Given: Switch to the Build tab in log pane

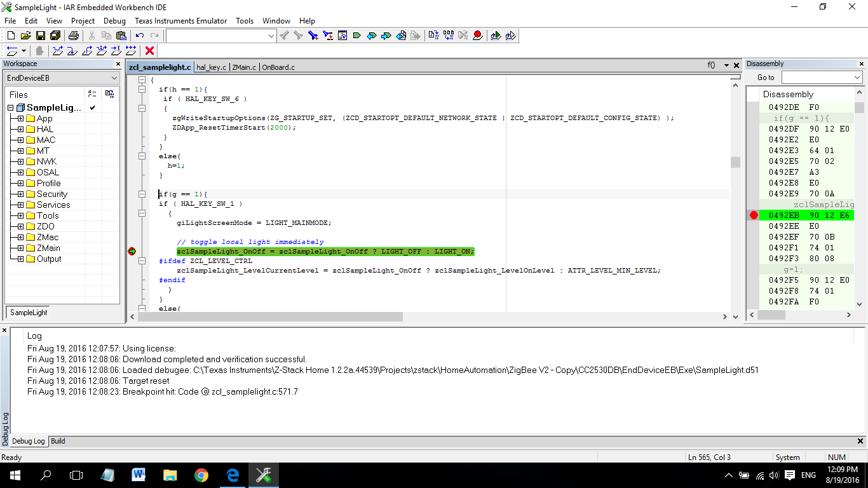Looking at the screenshot, I should point(58,441).
